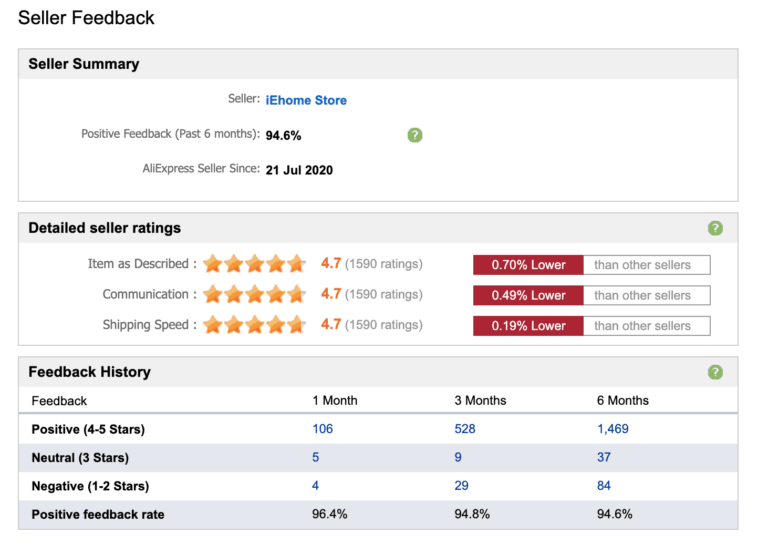
Task: Click the Feedback History help question mark
Action: 715,372
